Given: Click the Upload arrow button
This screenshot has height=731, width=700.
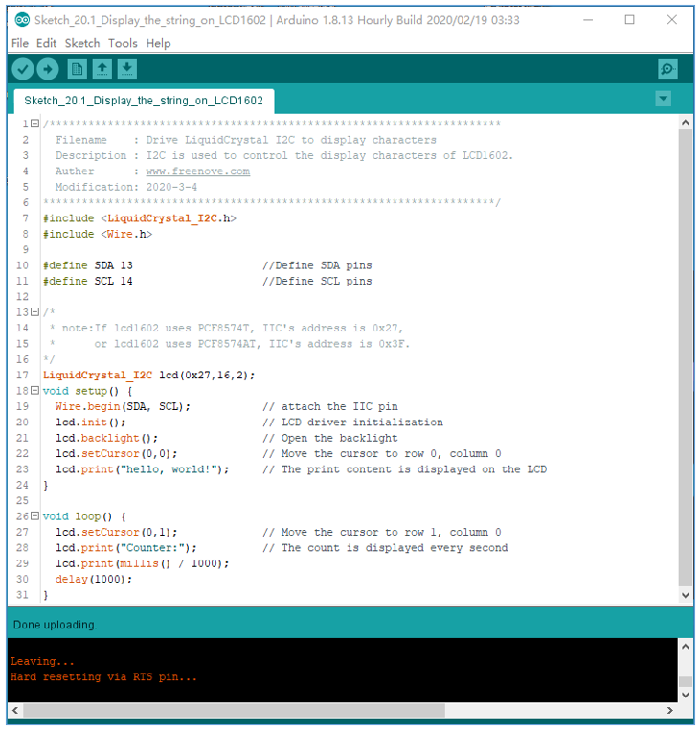Looking at the screenshot, I should click(x=48, y=70).
